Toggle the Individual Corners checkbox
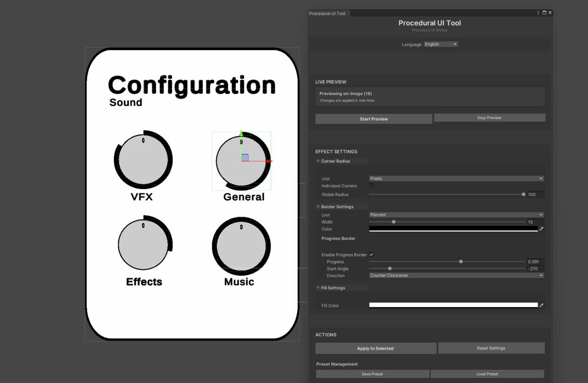Screen dimensions: 588x383 point(370,186)
